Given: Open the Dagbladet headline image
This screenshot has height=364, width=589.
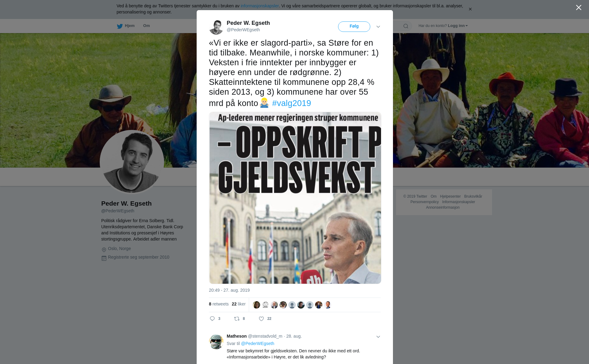Looking at the screenshot, I should (x=295, y=198).
